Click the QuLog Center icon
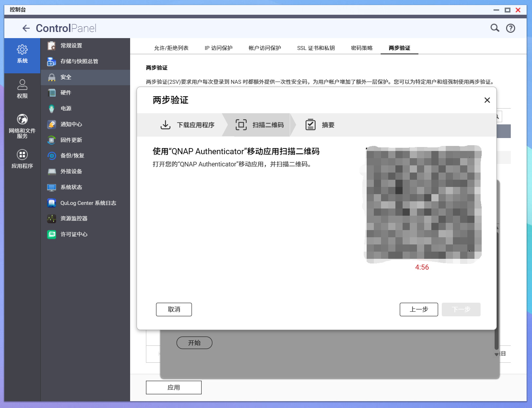The height and width of the screenshot is (408, 532). pyautogui.click(x=52, y=203)
